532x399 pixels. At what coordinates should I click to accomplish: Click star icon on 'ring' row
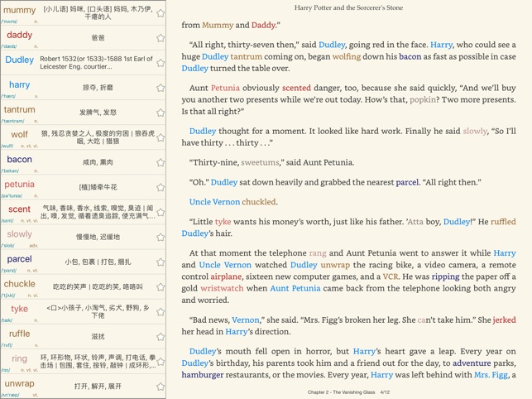[x=161, y=362]
